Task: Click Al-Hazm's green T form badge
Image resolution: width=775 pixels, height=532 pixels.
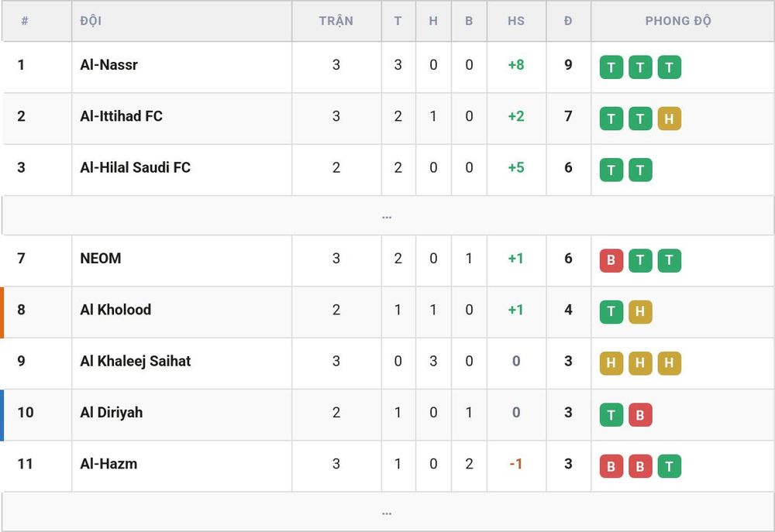Action: (x=670, y=466)
